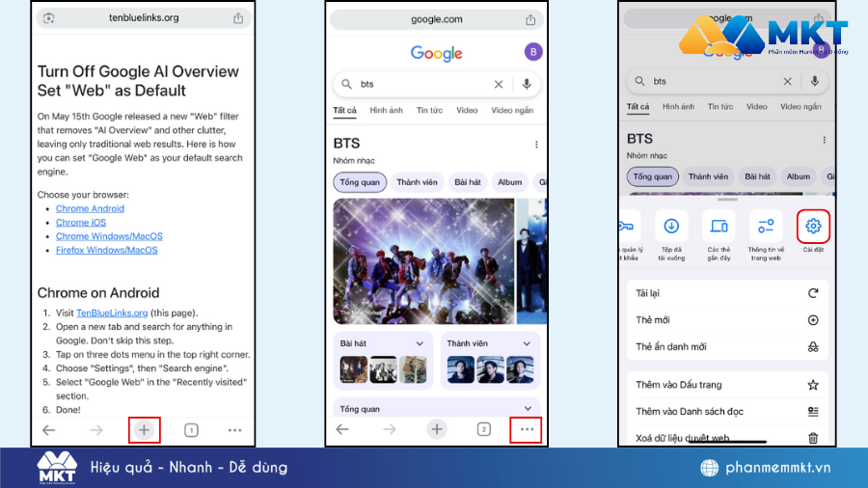Select Bài hát chip in right phone
Screen dimensions: 868x488
757,176
